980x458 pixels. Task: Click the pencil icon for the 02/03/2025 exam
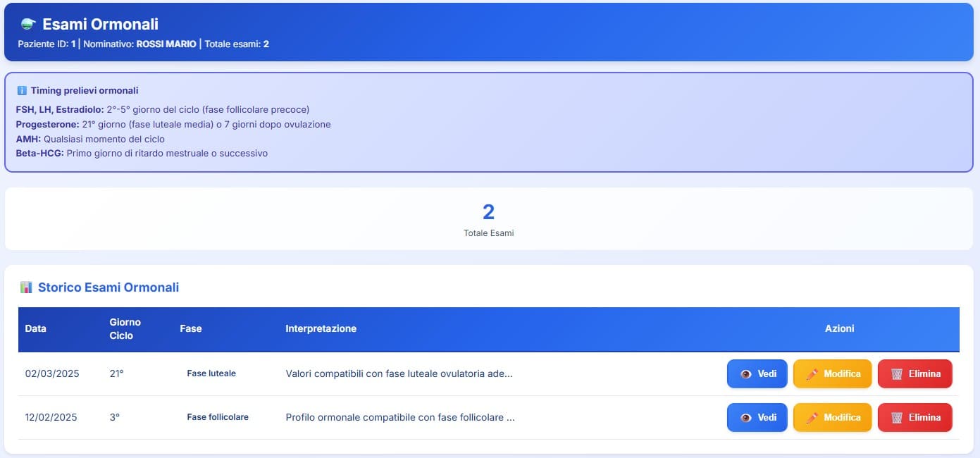[x=812, y=374]
